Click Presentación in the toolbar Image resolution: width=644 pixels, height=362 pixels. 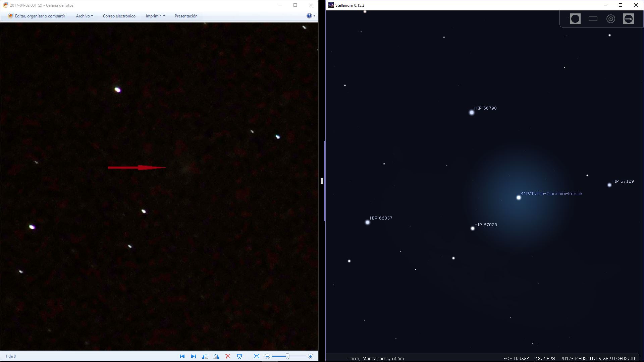click(x=186, y=16)
